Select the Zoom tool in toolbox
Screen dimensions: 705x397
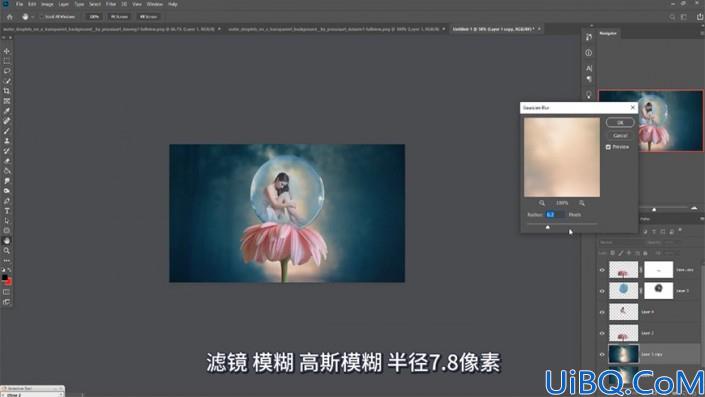pos(7,250)
